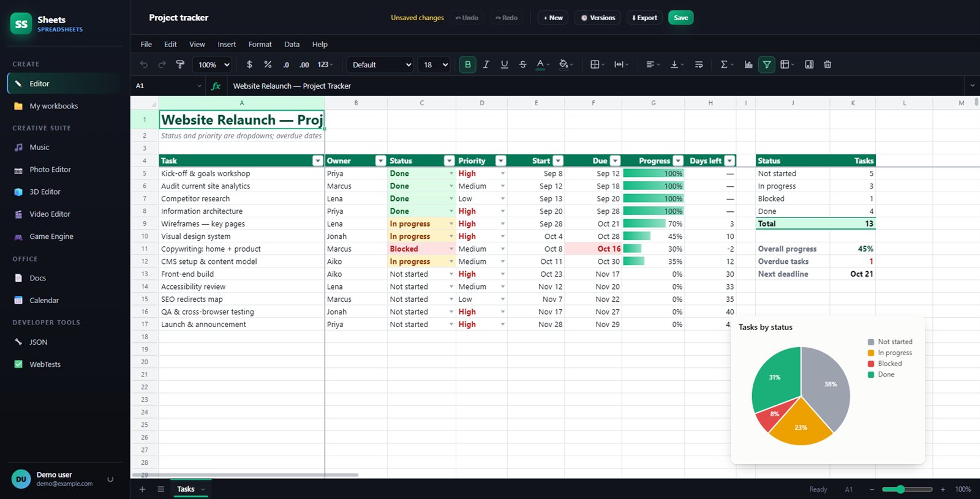Click the italic formatting icon

(486, 64)
